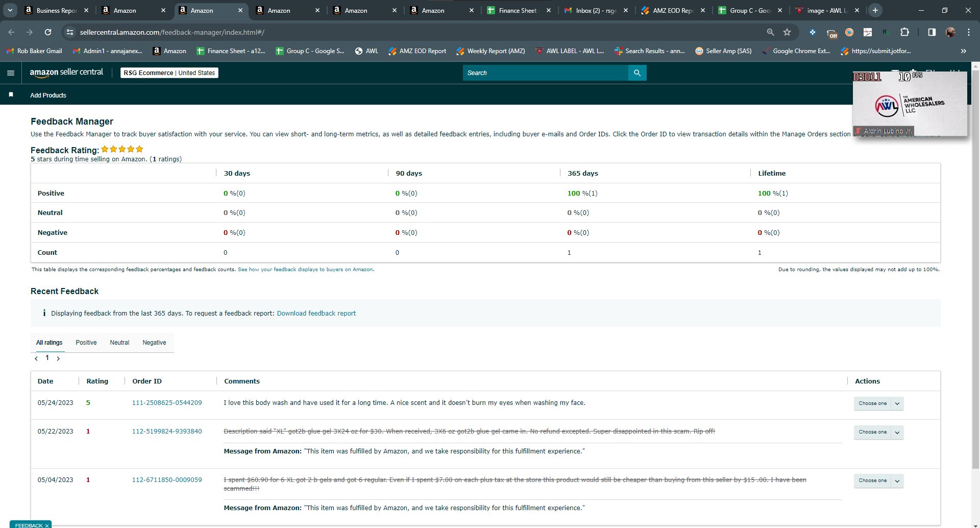This screenshot has height=528, width=980.
Task: Click Download feedback report link
Action: [316, 314]
